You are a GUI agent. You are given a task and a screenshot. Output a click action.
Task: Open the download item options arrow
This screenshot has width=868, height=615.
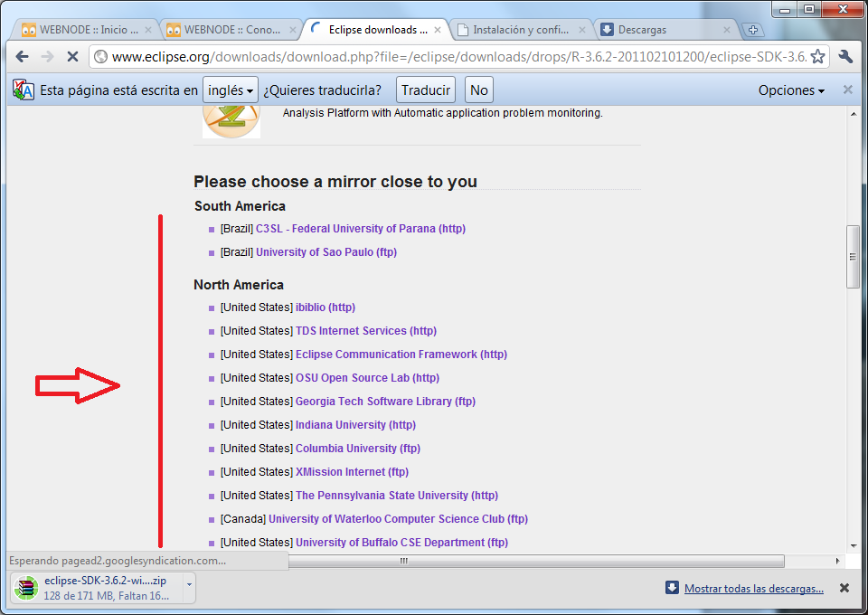[x=189, y=584]
